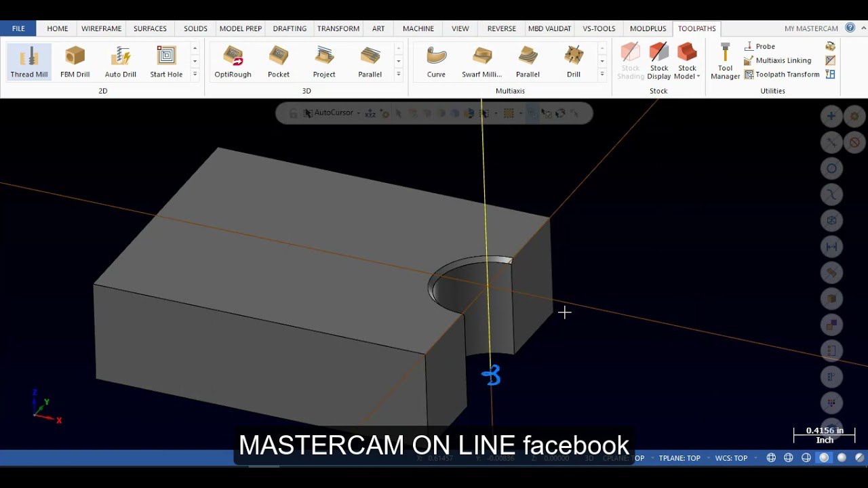Click icon right of Toolpath Transform
Screen dimensions: 868x488
click(x=830, y=75)
